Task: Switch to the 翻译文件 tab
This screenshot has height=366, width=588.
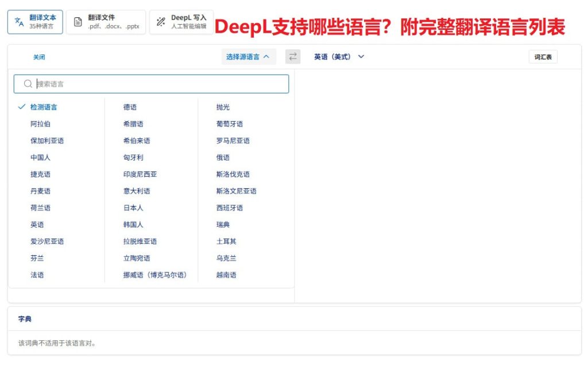Action: coord(106,22)
